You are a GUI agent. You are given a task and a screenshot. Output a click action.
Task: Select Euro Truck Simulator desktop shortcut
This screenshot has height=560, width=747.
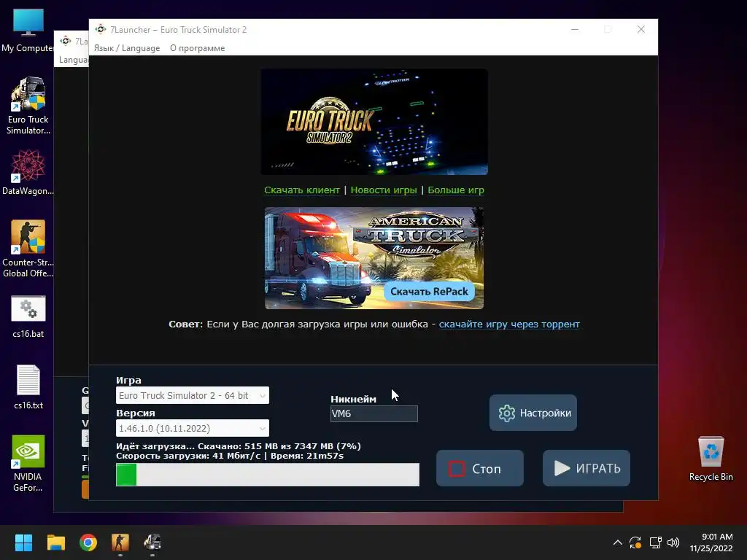click(28, 106)
